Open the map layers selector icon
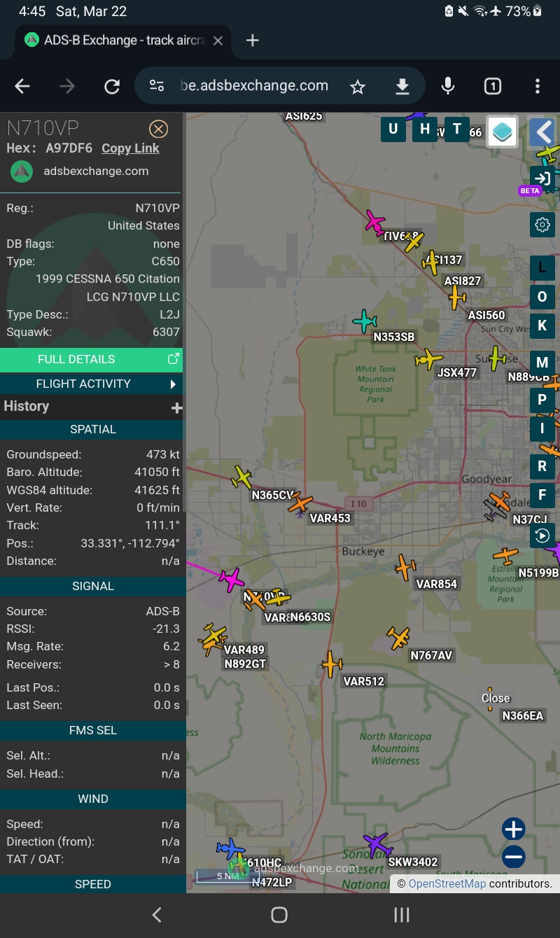560x938 pixels. click(x=502, y=132)
